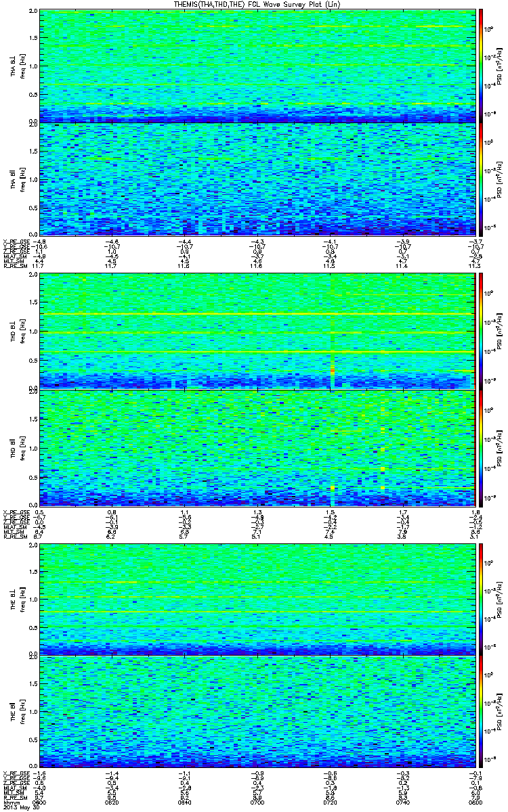
Task: Click the 0620 time tick label
Action: click(112, 803)
